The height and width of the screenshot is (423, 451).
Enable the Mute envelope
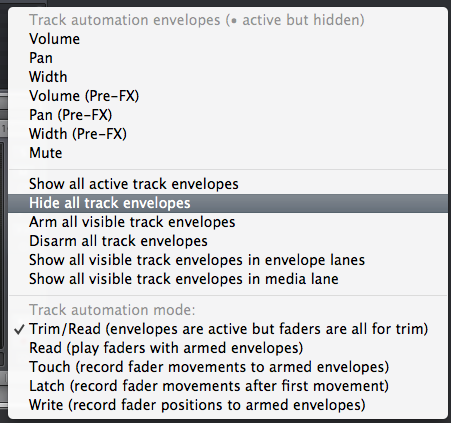click(228, 153)
